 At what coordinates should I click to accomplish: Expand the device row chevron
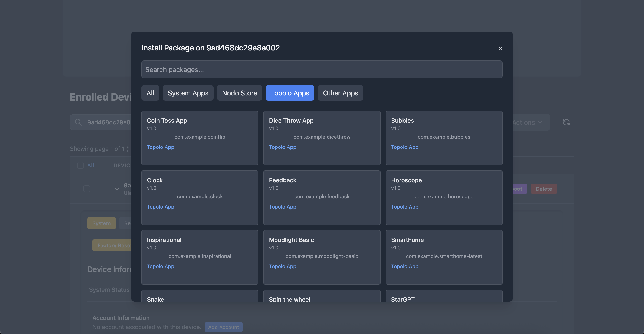[x=117, y=189]
